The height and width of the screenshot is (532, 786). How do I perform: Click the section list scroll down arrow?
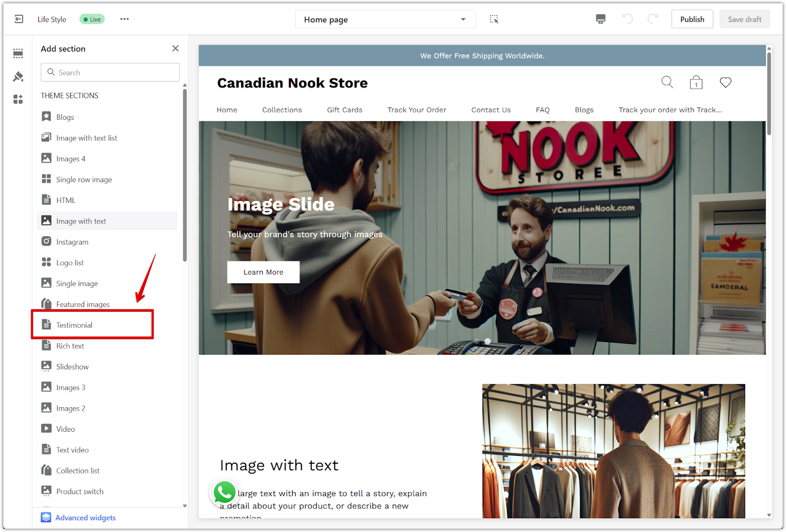(x=185, y=505)
